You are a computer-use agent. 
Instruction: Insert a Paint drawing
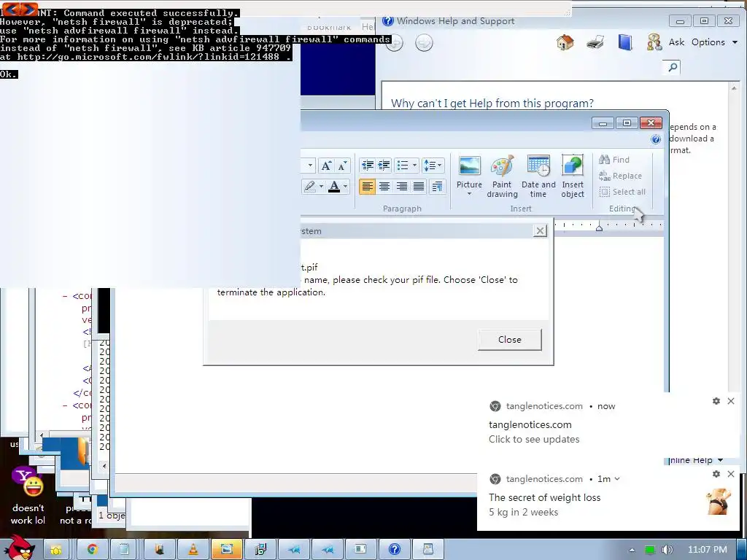[x=502, y=176]
